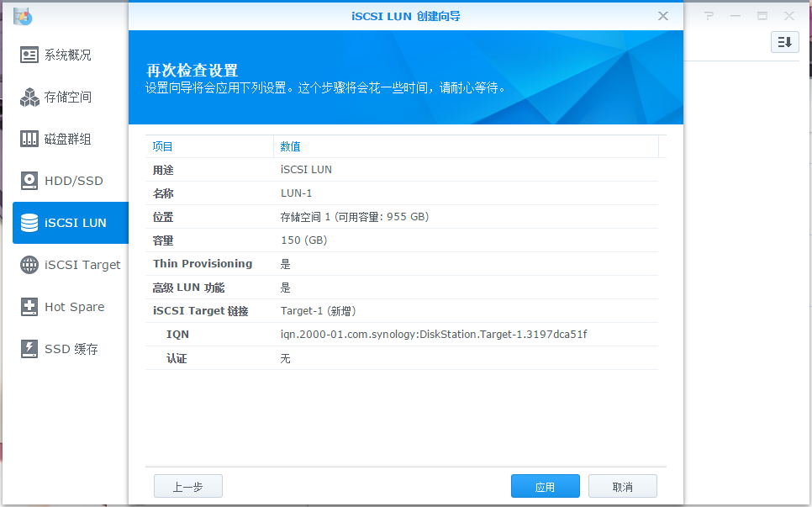This screenshot has height=507, width=812.
Task: Click the sort order button at top right
Action: click(784, 42)
